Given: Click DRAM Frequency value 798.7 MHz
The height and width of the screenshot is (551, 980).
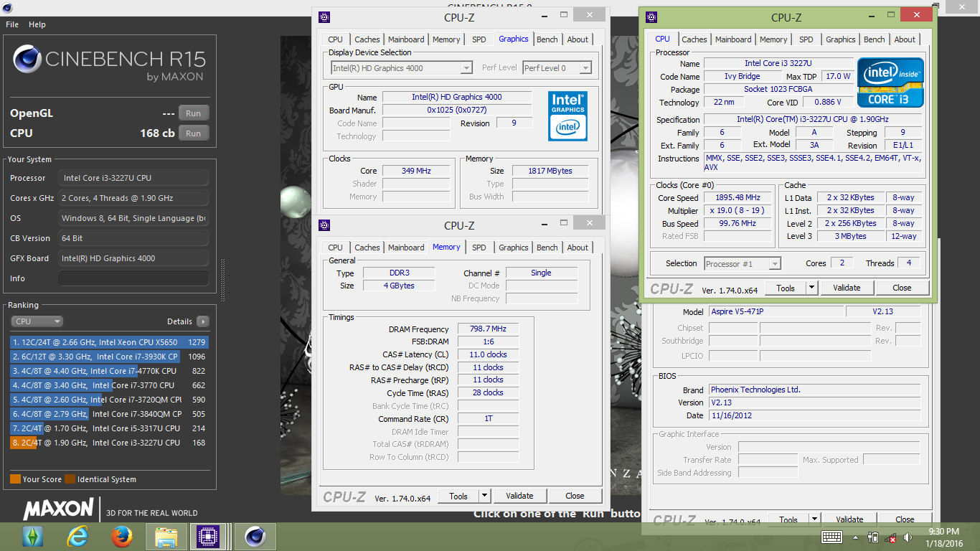Looking at the screenshot, I should [488, 329].
